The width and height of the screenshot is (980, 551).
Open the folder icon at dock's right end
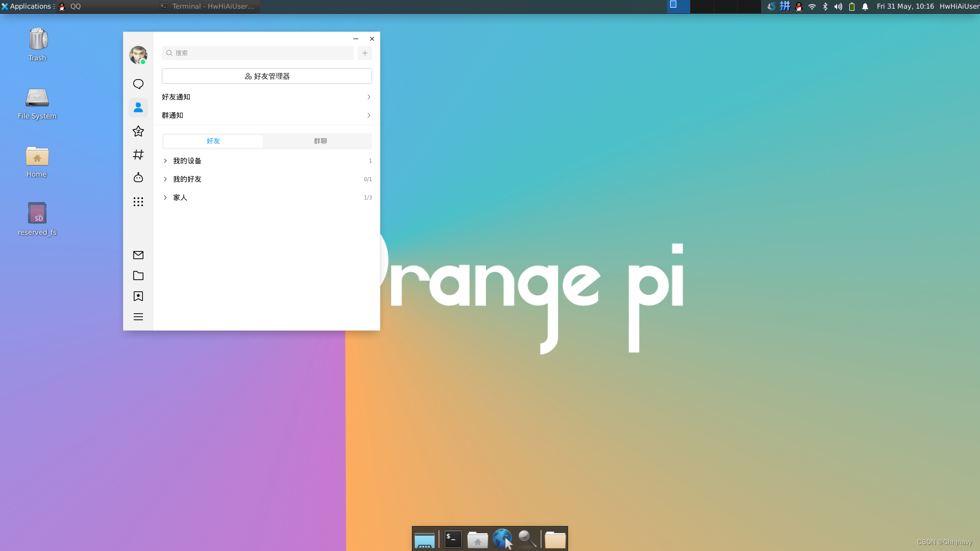tap(555, 539)
